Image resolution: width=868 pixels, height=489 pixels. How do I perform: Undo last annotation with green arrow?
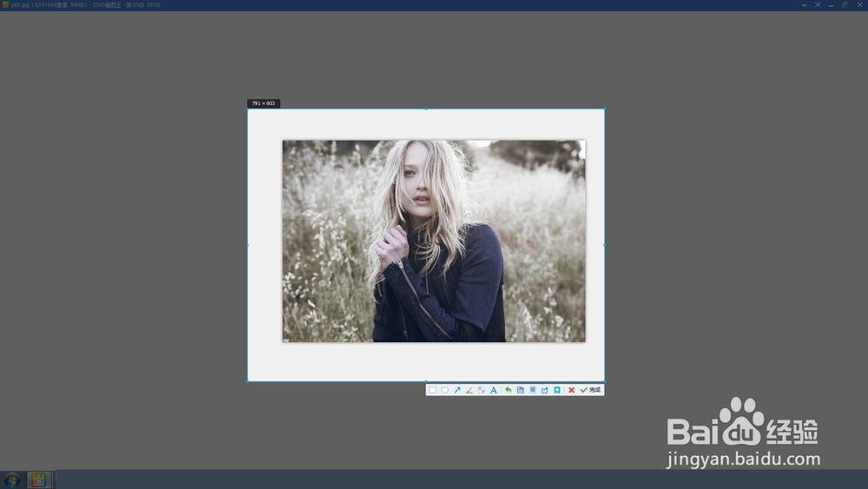click(508, 390)
